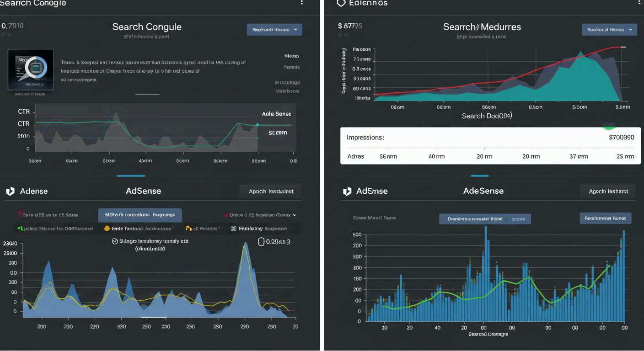
Task: Click the 'Ade Sense' label on CTR chart
Action: tap(276, 114)
